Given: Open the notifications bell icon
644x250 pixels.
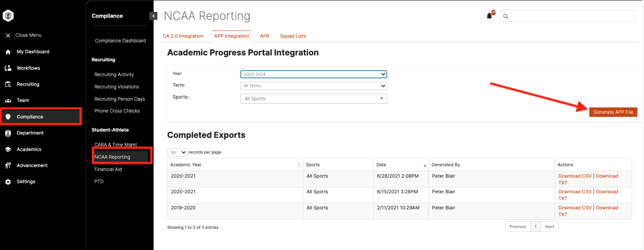Looking at the screenshot, I should click(490, 16).
